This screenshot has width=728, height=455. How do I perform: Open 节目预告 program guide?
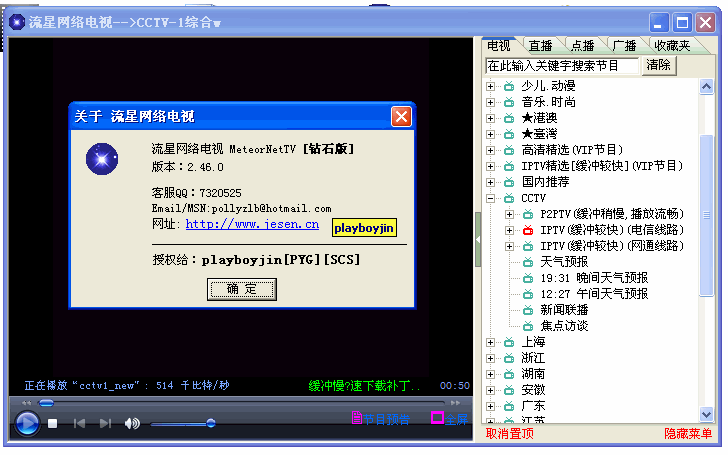point(381,419)
